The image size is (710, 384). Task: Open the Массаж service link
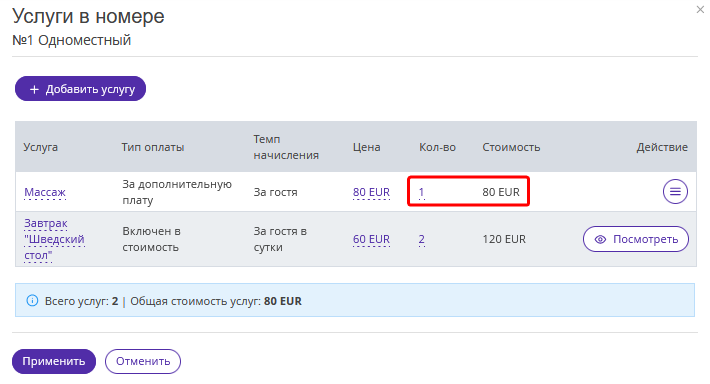click(x=45, y=192)
